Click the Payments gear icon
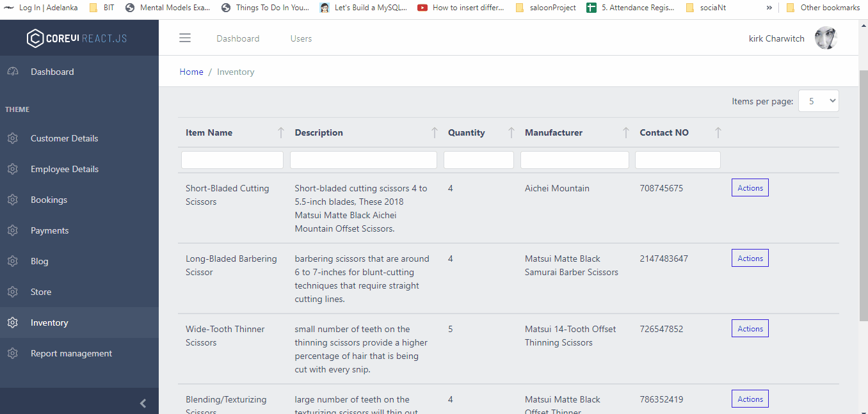Image resolution: width=868 pixels, height=414 pixels. (13, 230)
